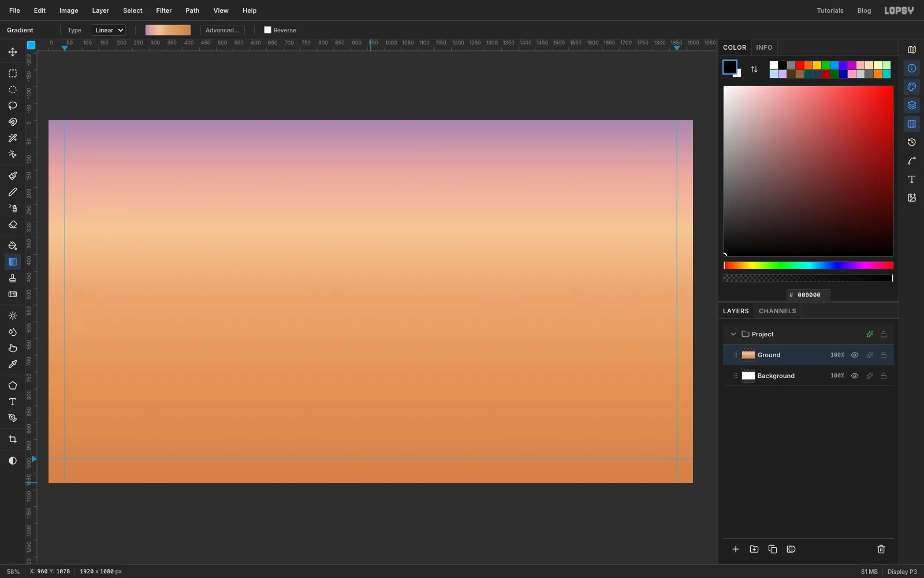
Task: Open the File menu
Action: pos(14,10)
